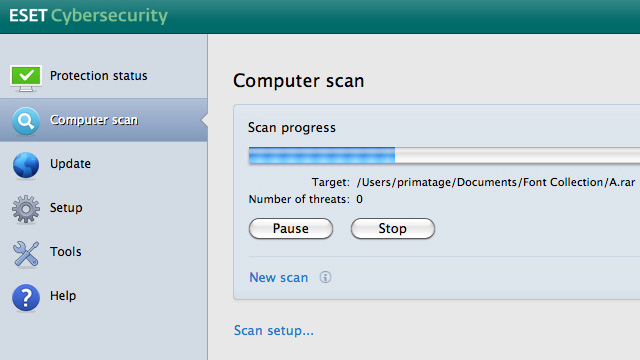Screen dimensions: 640x360
Task: Stop the running scan
Action: (x=393, y=228)
